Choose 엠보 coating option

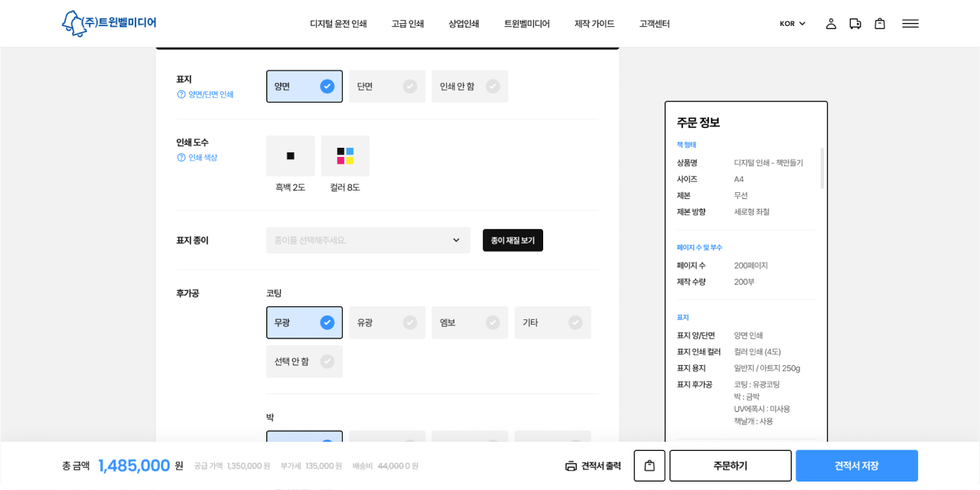[x=470, y=323]
